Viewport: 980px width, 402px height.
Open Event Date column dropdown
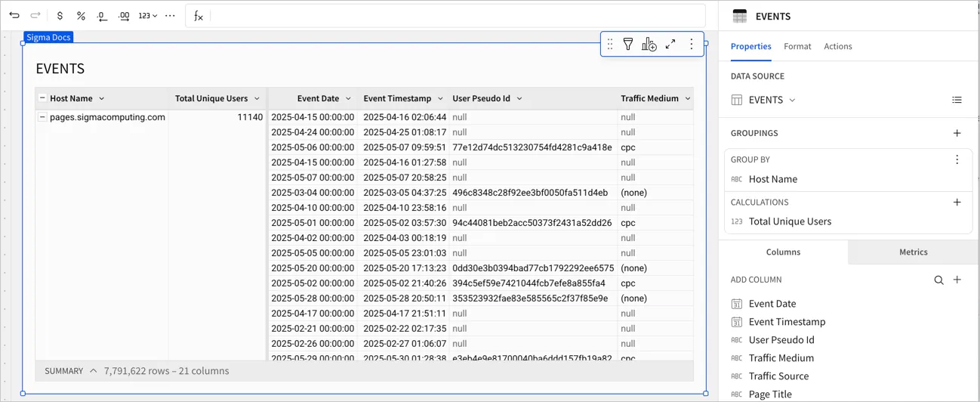click(x=348, y=99)
